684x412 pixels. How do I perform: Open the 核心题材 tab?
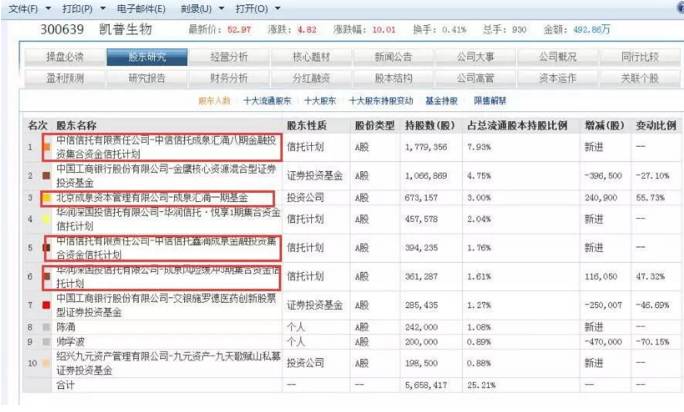tap(311, 57)
